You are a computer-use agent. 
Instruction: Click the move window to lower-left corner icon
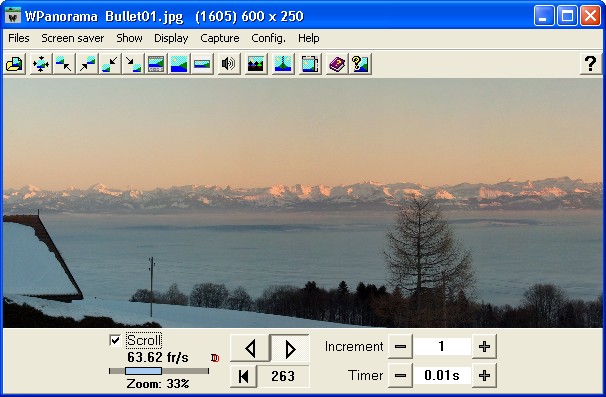(x=109, y=63)
